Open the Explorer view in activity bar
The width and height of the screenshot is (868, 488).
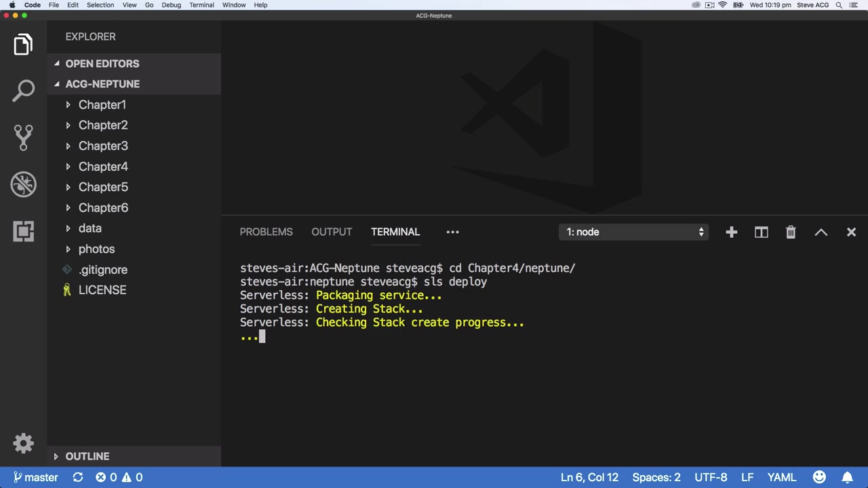click(23, 45)
